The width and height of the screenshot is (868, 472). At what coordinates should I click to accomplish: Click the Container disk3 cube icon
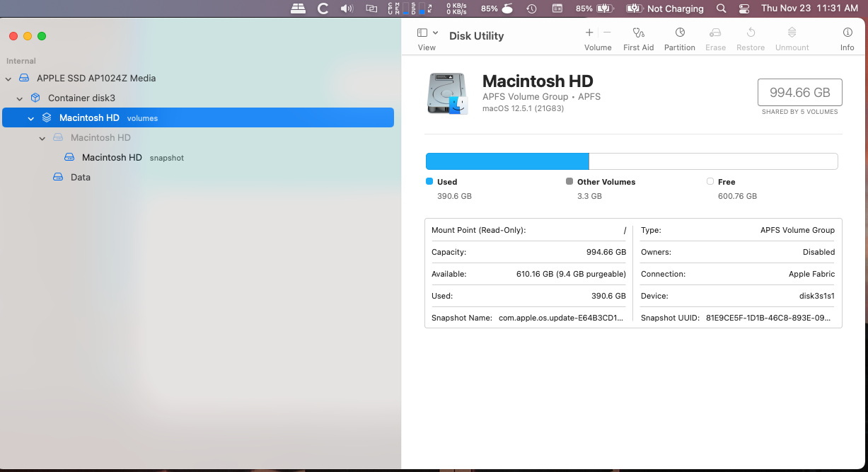35,98
